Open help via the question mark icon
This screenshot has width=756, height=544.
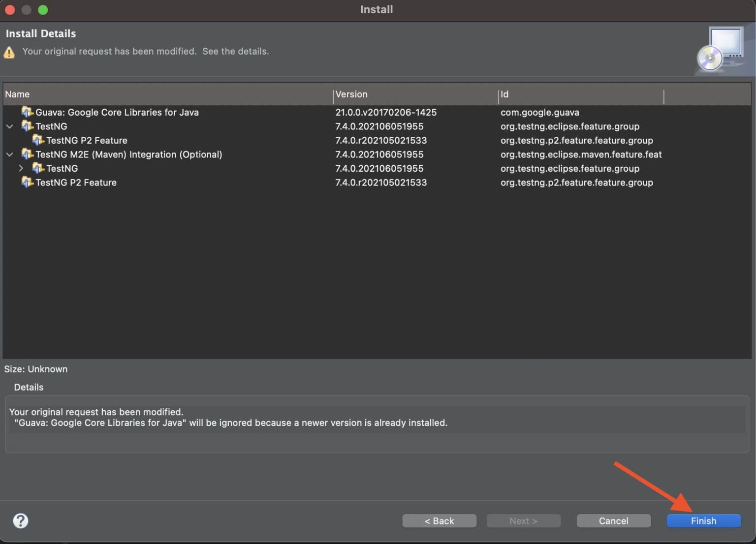coord(20,520)
